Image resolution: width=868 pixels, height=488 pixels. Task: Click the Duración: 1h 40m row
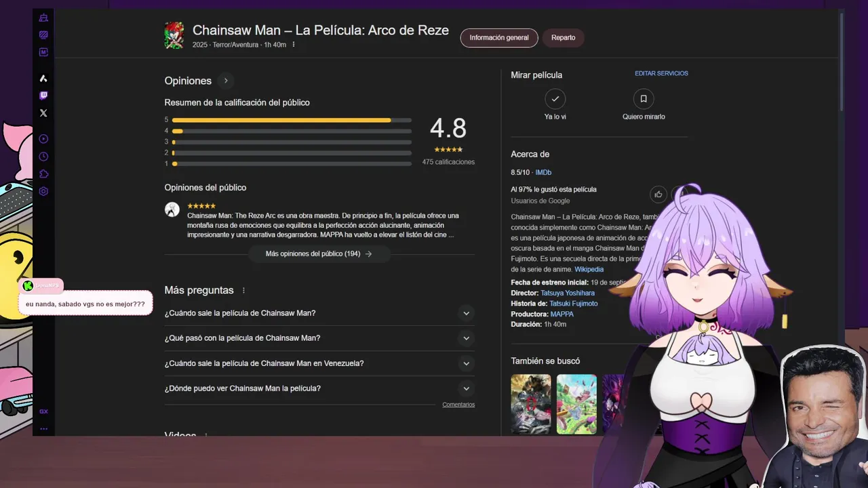pyautogui.click(x=538, y=325)
